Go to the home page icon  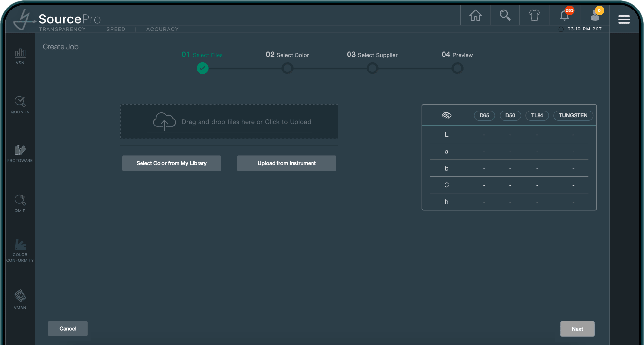point(475,15)
